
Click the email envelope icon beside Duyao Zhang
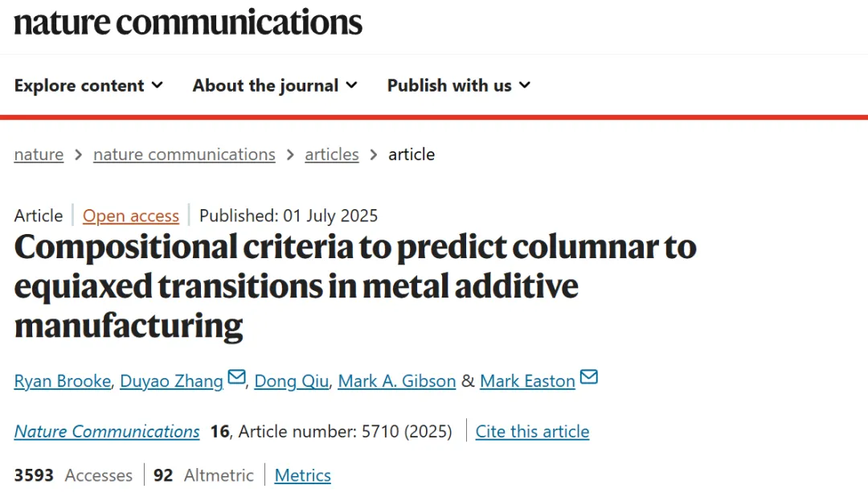coord(236,377)
